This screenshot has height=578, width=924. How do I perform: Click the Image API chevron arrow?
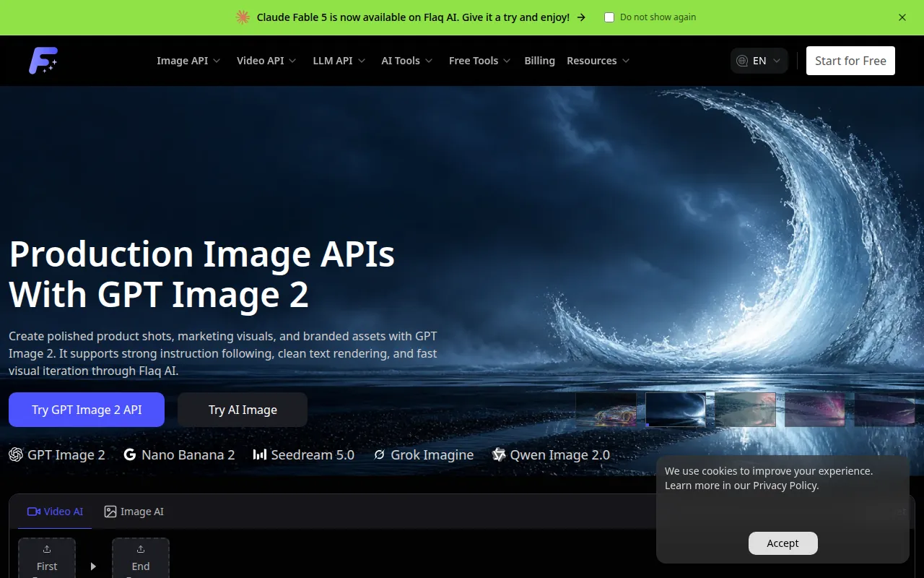point(217,61)
